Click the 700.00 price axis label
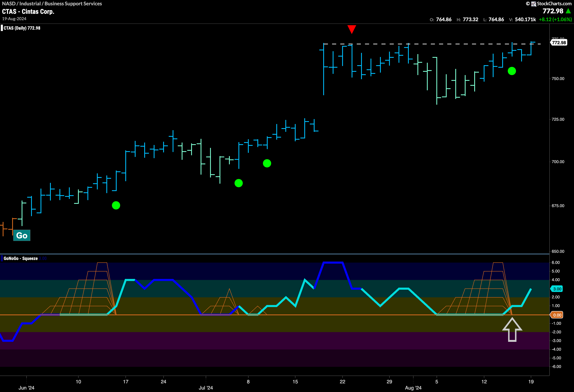Screen dimensions: 574x392 (558, 162)
